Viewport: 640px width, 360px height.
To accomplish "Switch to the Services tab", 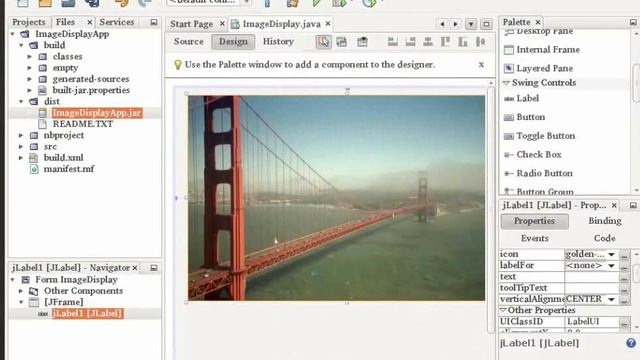I will tap(117, 22).
